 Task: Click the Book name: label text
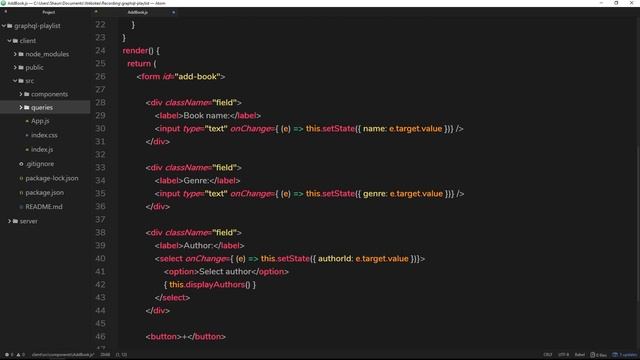[207, 116]
